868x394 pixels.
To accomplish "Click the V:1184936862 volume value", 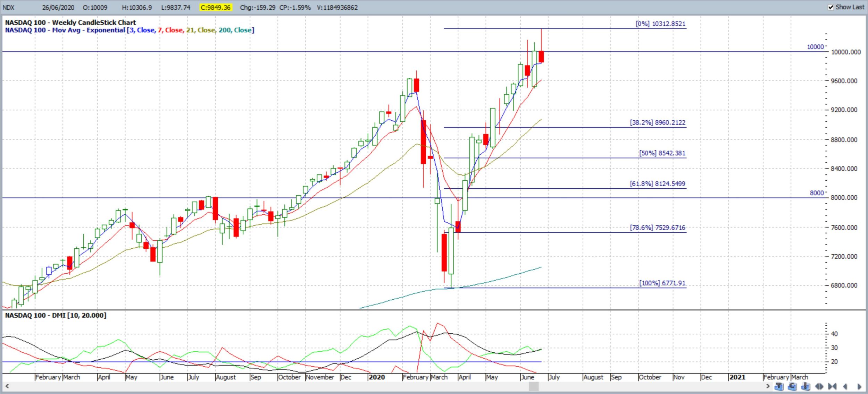I will (337, 7).
